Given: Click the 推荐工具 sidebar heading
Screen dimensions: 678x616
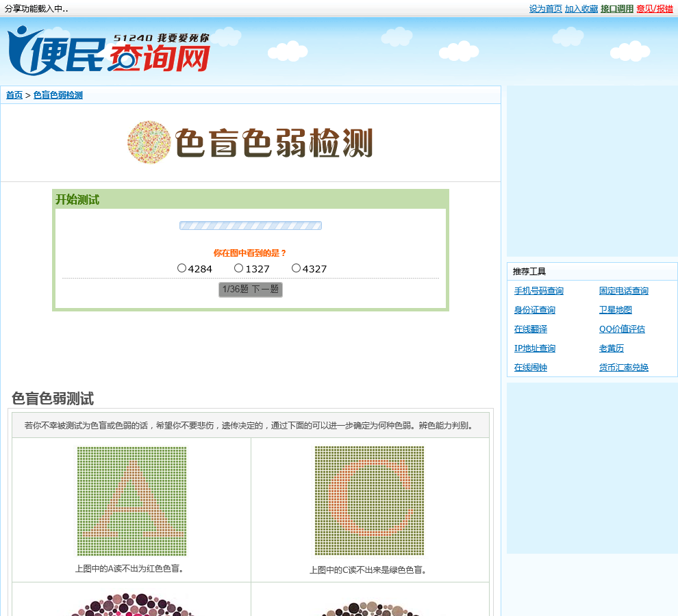Looking at the screenshot, I should coord(529,272).
